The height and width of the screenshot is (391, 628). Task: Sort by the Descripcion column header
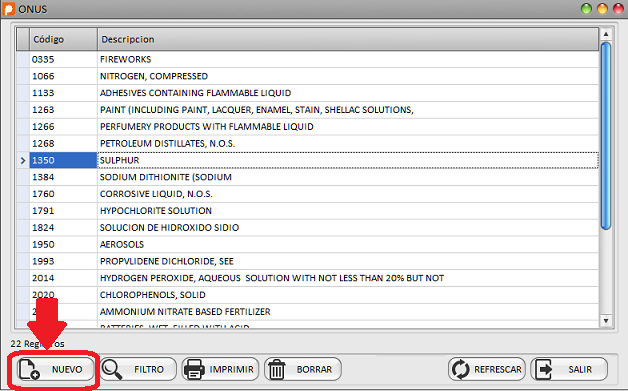tap(348, 39)
